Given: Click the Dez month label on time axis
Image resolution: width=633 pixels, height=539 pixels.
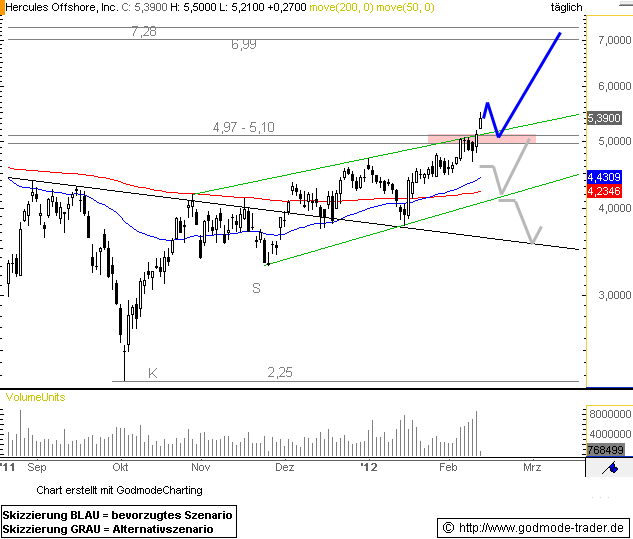Looking at the screenshot, I should (x=285, y=468).
